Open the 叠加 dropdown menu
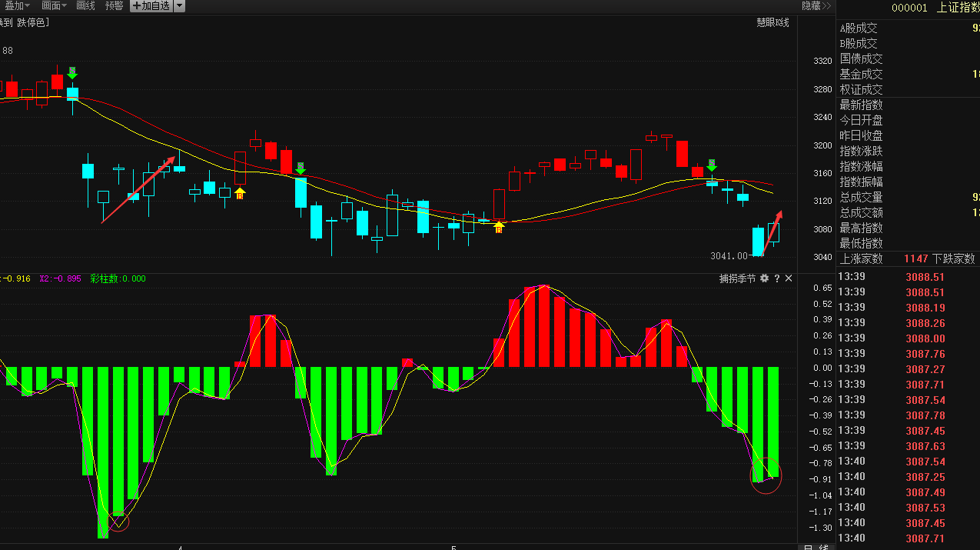The image size is (980, 550). coord(17,5)
